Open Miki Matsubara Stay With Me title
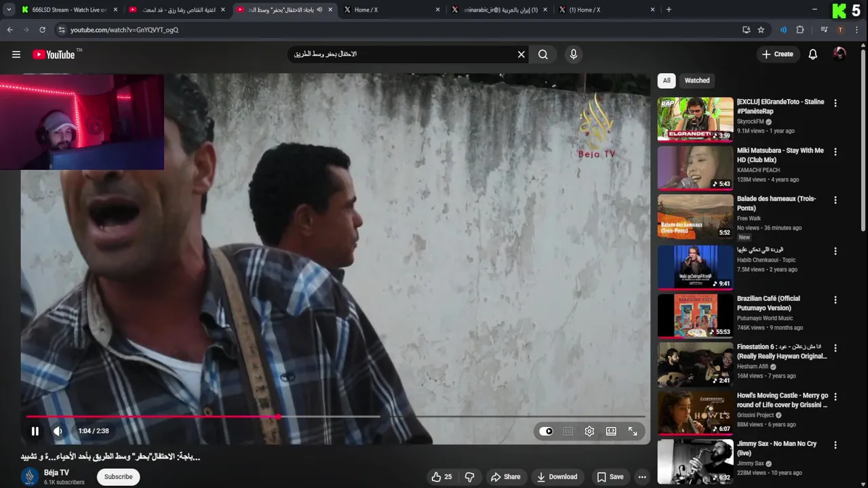868x488 pixels. (x=781, y=155)
